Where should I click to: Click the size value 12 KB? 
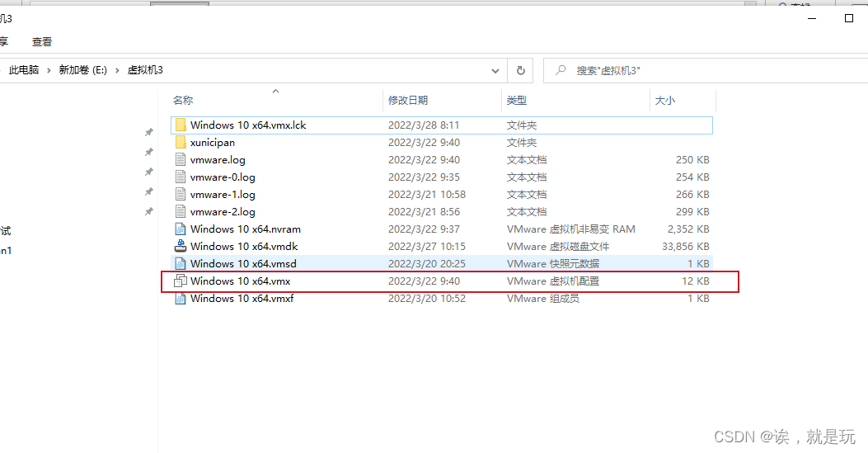pyautogui.click(x=695, y=281)
